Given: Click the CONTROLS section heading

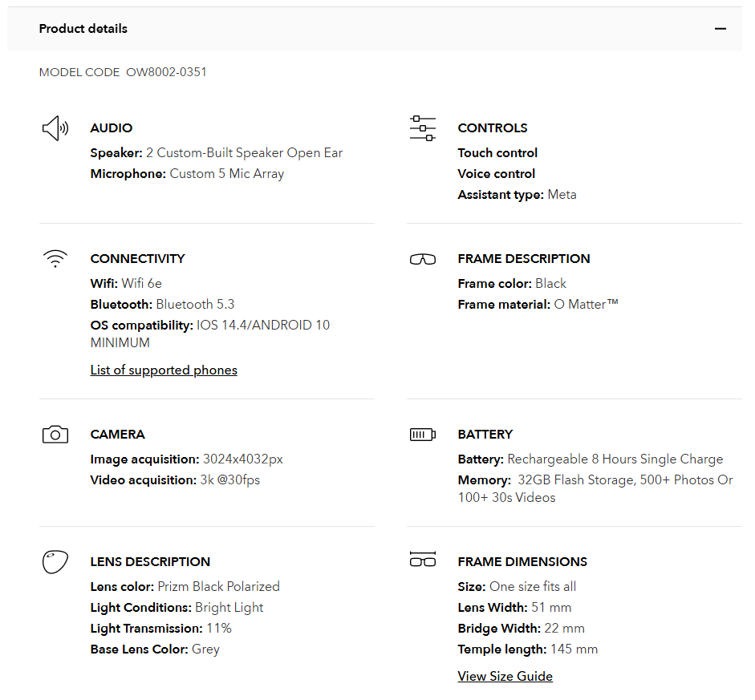Looking at the screenshot, I should pyautogui.click(x=492, y=128).
